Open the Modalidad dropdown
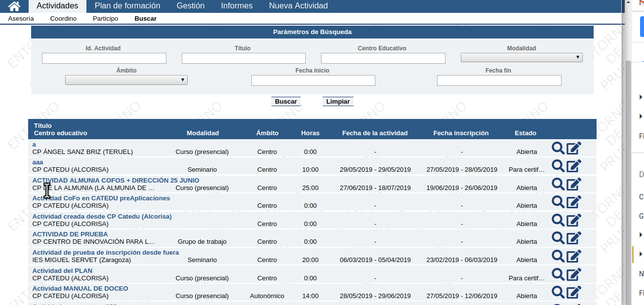644x305 pixels. tap(522, 58)
